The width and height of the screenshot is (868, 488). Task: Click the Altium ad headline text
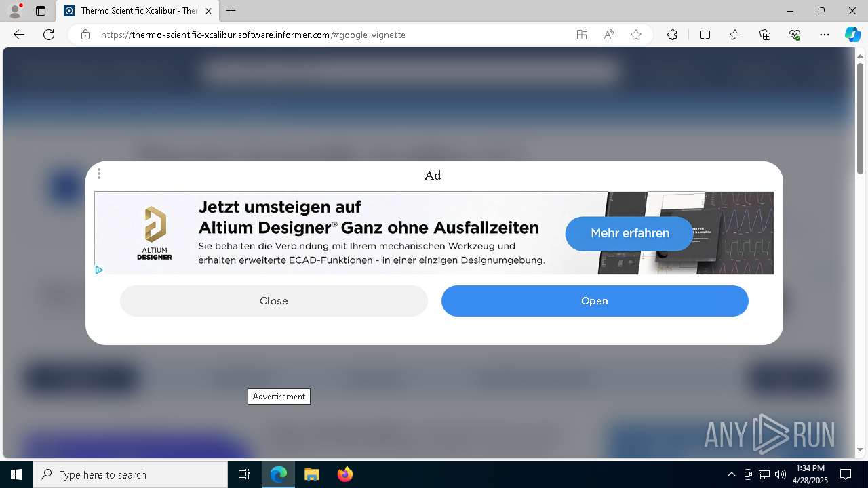click(368, 217)
